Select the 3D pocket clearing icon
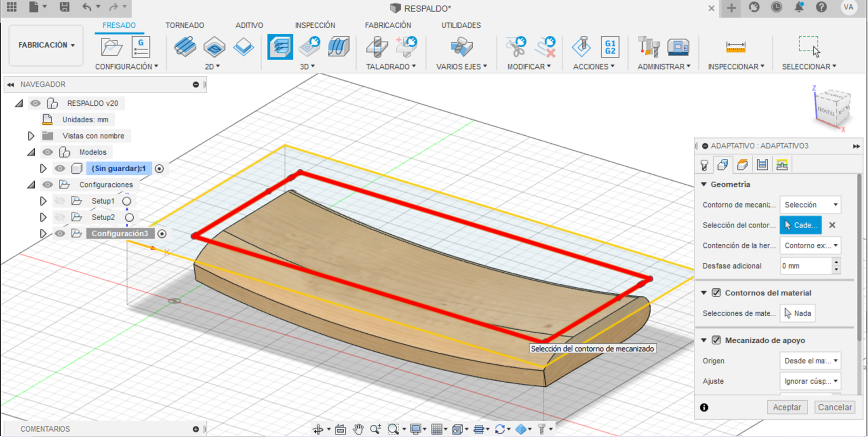 (x=310, y=47)
